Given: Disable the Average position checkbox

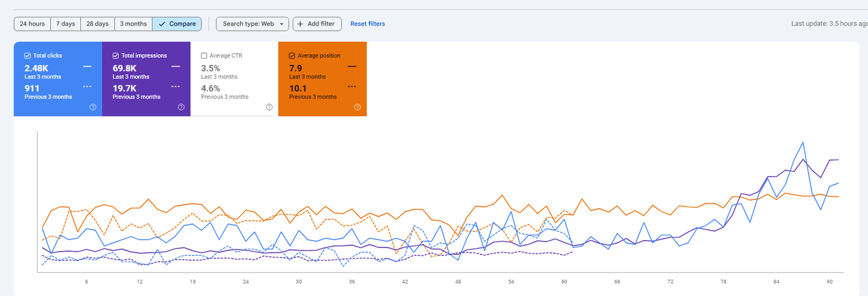Looking at the screenshot, I should click(x=292, y=56).
